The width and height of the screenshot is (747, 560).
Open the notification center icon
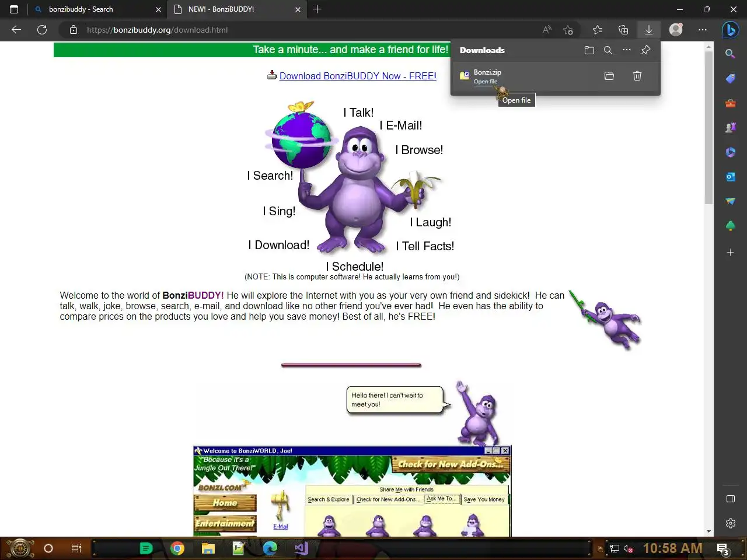click(723, 549)
